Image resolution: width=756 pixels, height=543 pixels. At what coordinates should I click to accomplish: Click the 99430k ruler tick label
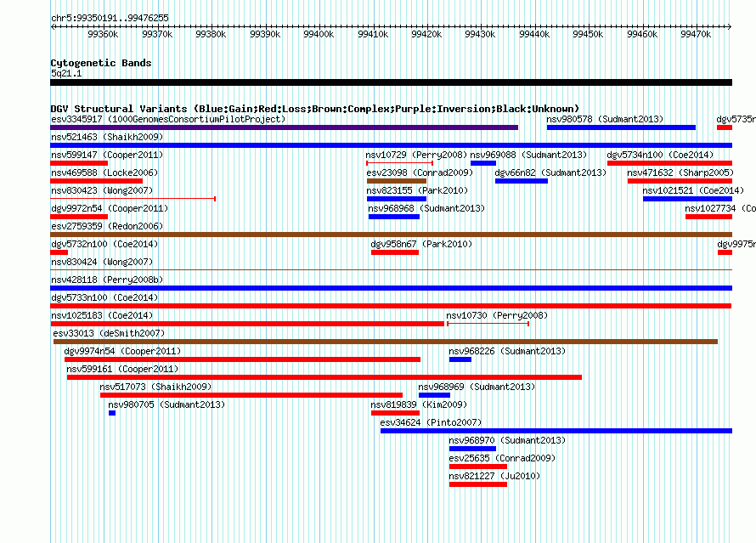pyautogui.click(x=480, y=34)
